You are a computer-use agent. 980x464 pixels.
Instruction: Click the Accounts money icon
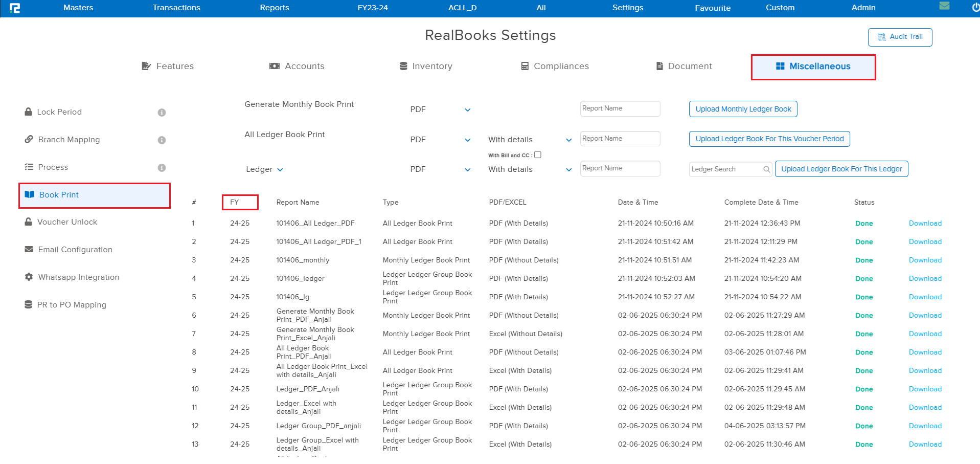pos(275,66)
